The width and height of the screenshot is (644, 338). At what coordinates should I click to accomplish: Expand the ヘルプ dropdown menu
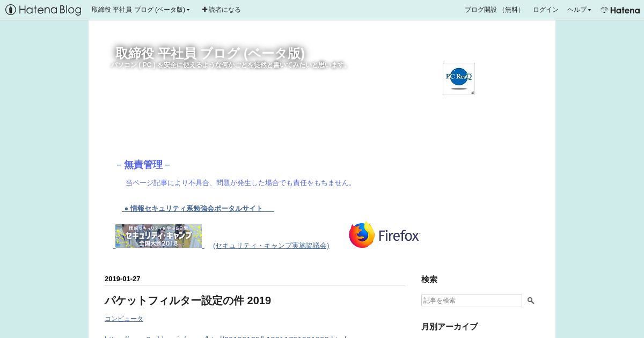[579, 10]
